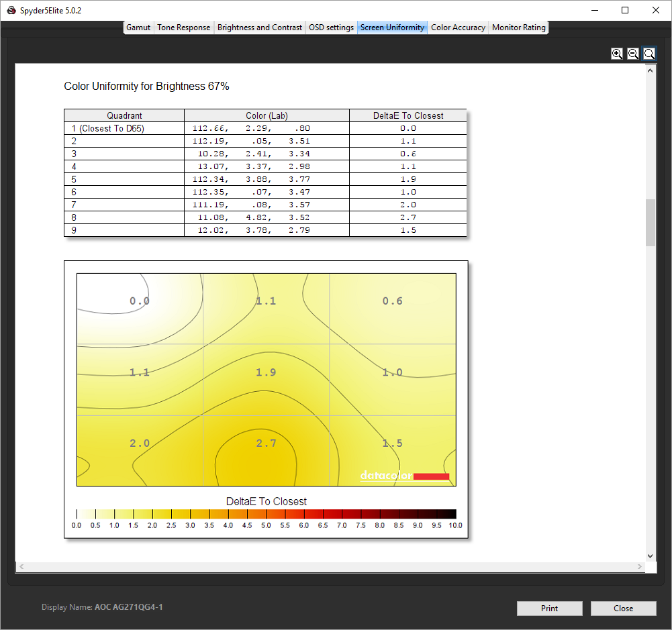672x630 pixels.
Task: Open the Color Accuracy tab
Action: pyautogui.click(x=458, y=28)
